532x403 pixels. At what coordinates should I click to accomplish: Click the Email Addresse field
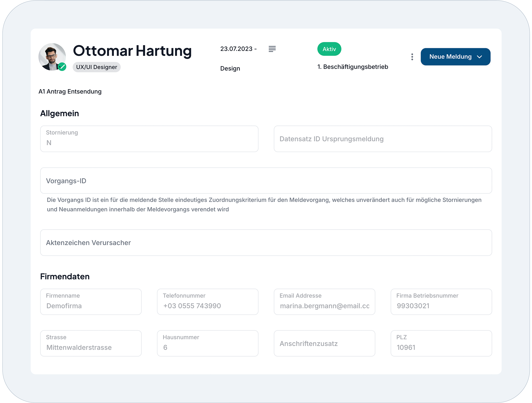point(324,302)
